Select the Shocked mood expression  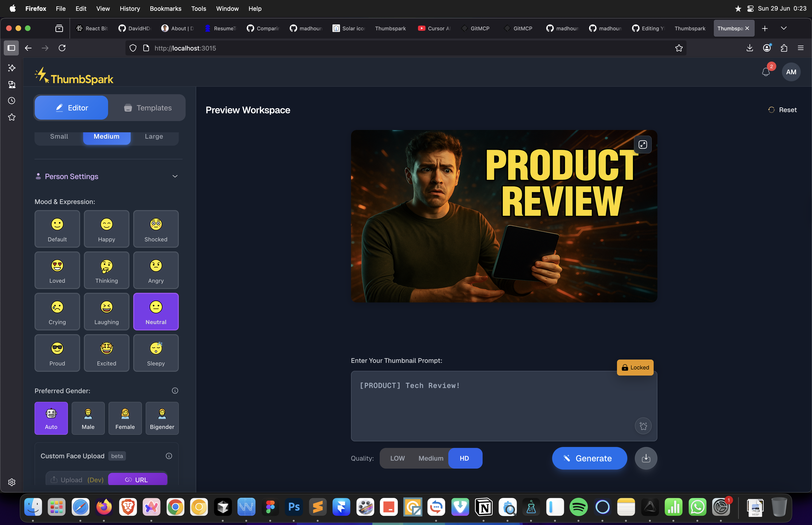[156, 229]
